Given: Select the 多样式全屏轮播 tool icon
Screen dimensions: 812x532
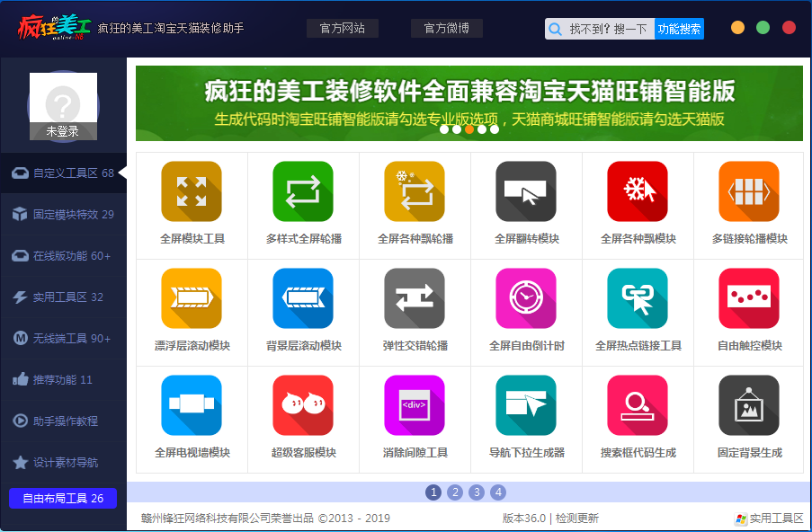Looking at the screenshot, I should [303, 191].
